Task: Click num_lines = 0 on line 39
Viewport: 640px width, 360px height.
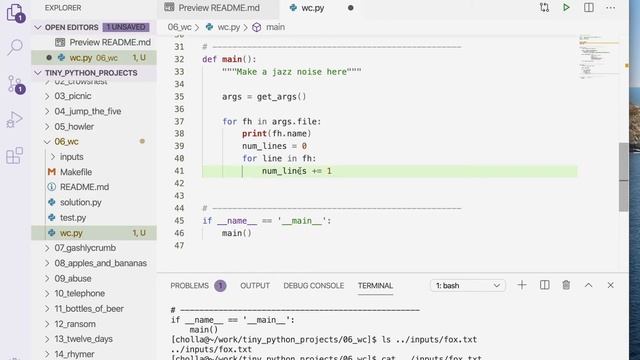Action: point(274,146)
